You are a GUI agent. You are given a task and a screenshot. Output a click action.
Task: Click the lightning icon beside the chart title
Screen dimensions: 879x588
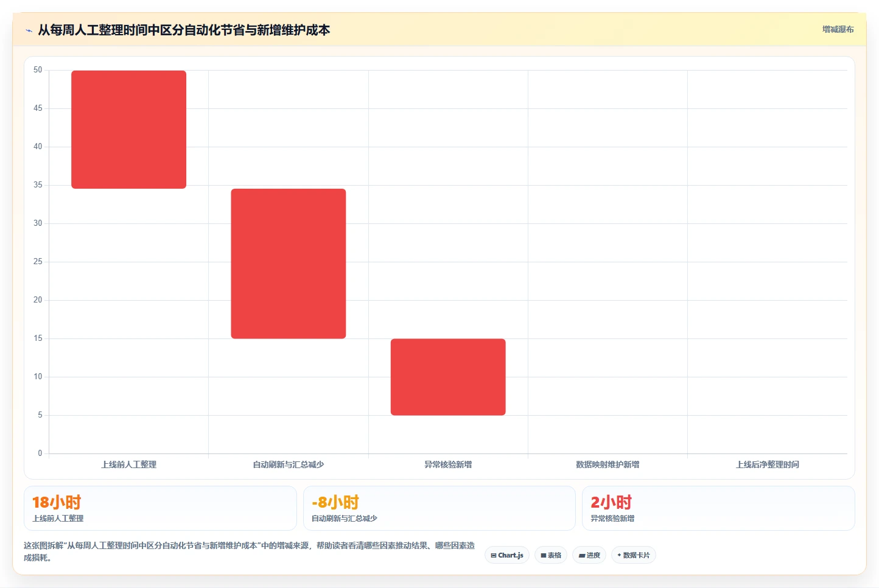[x=29, y=30]
